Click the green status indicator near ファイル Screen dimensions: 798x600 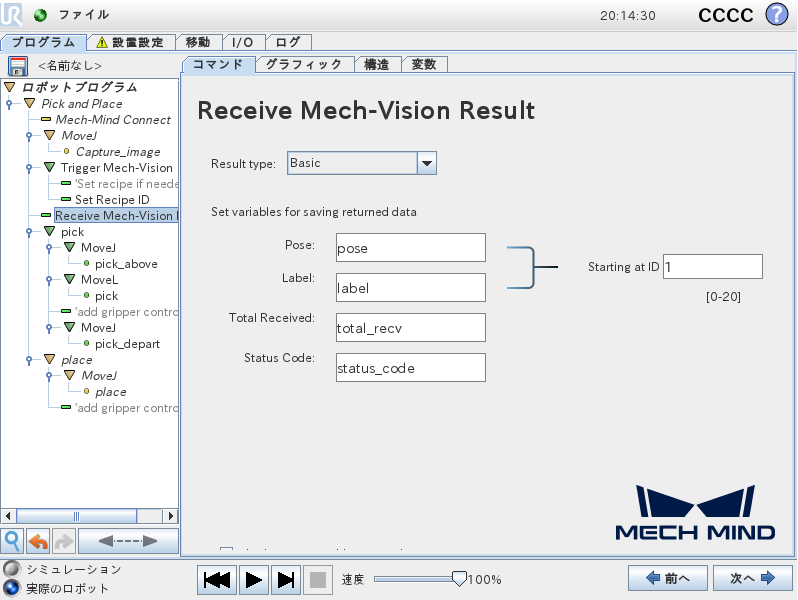point(40,15)
